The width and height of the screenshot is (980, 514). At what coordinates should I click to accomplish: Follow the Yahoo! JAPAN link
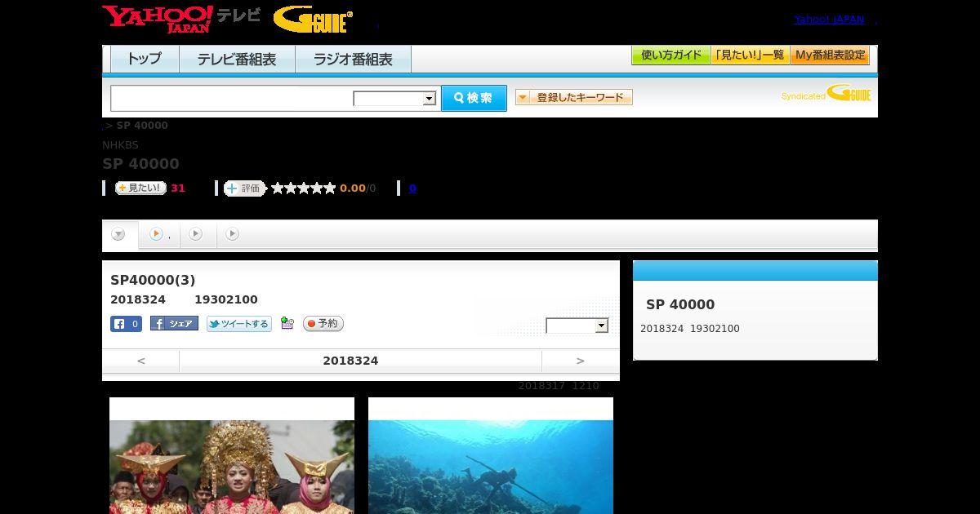point(829,20)
